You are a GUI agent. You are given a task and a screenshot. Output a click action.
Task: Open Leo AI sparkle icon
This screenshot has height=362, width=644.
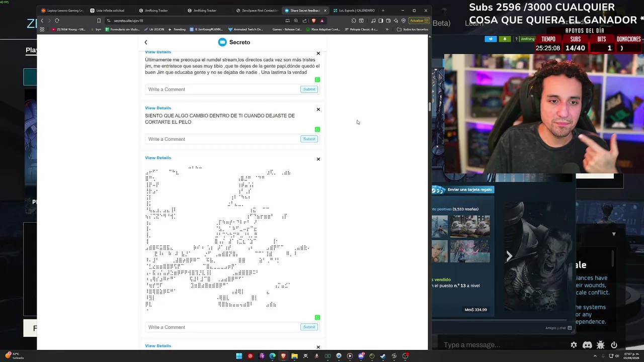point(396,21)
